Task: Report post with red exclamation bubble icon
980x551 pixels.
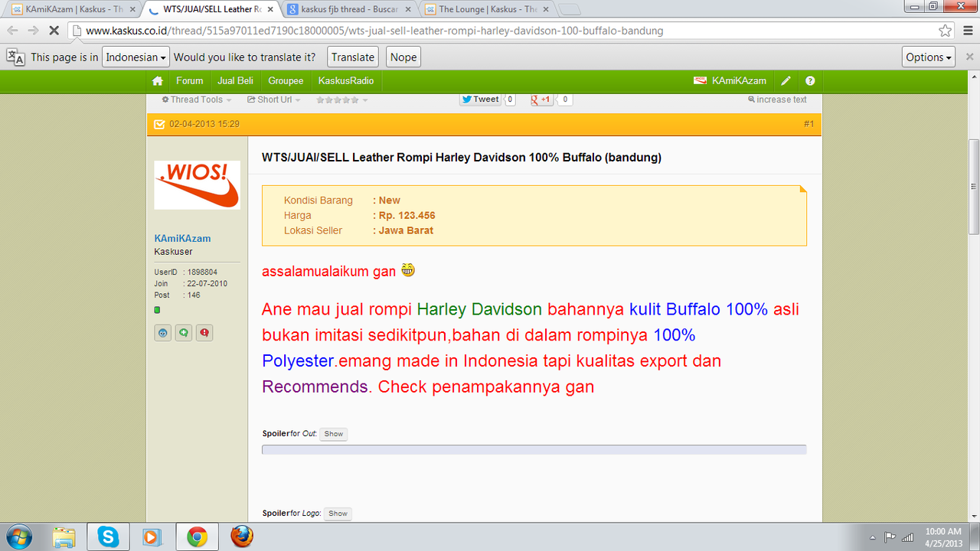Action: pos(204,333)
